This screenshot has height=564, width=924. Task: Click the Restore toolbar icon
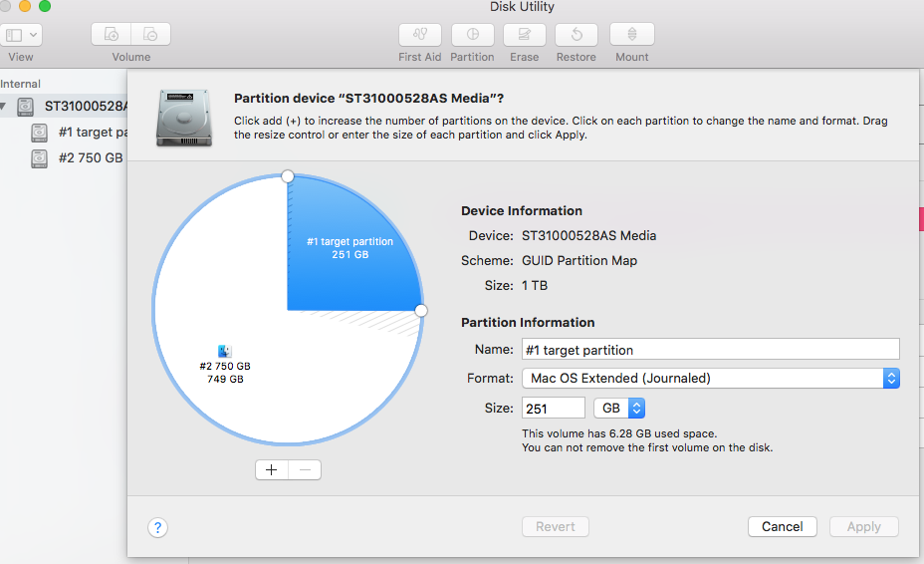tap(577, 34)
